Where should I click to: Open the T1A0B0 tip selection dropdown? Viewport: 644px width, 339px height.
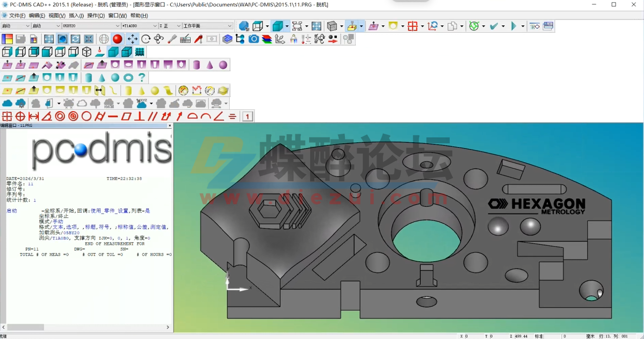156,25
